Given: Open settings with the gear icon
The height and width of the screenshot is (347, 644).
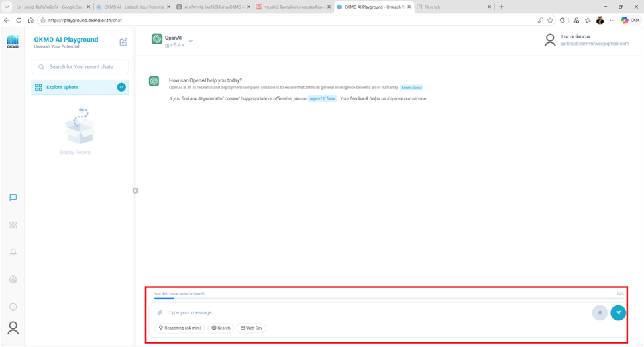Looking at the screenshot, I should click(x=13, y=279).
